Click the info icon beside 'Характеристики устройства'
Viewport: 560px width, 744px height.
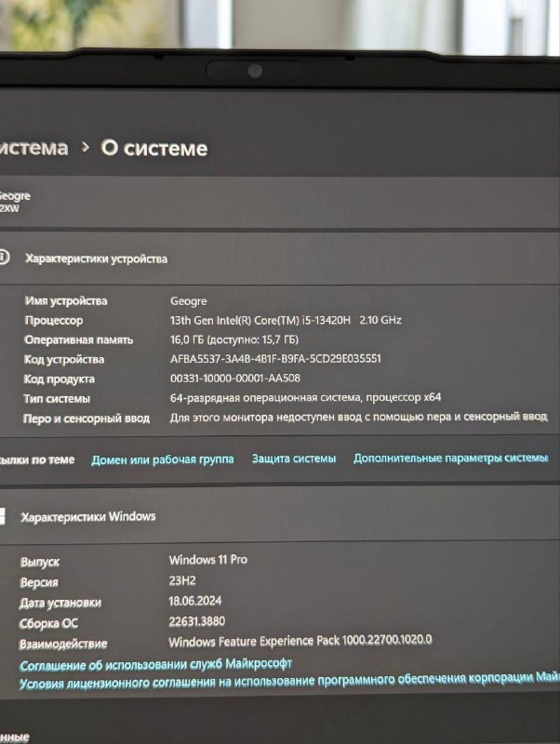click(x=4, y=258)
